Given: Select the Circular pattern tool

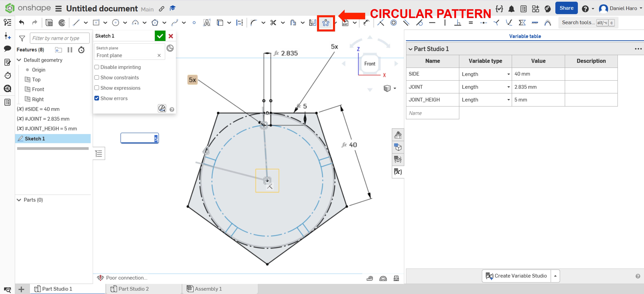Looking at the screenshot, I should pyautogui.click(x=326, y=23).
